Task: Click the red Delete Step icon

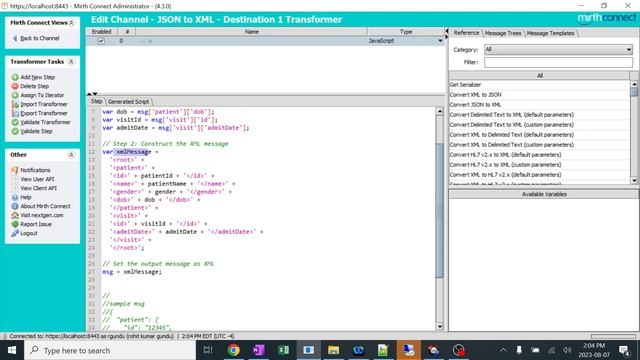Action: click(15, 86)
